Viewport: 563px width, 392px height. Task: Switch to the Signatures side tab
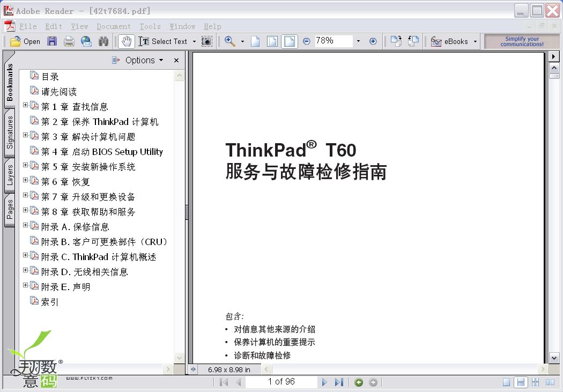tap(10, 133)
